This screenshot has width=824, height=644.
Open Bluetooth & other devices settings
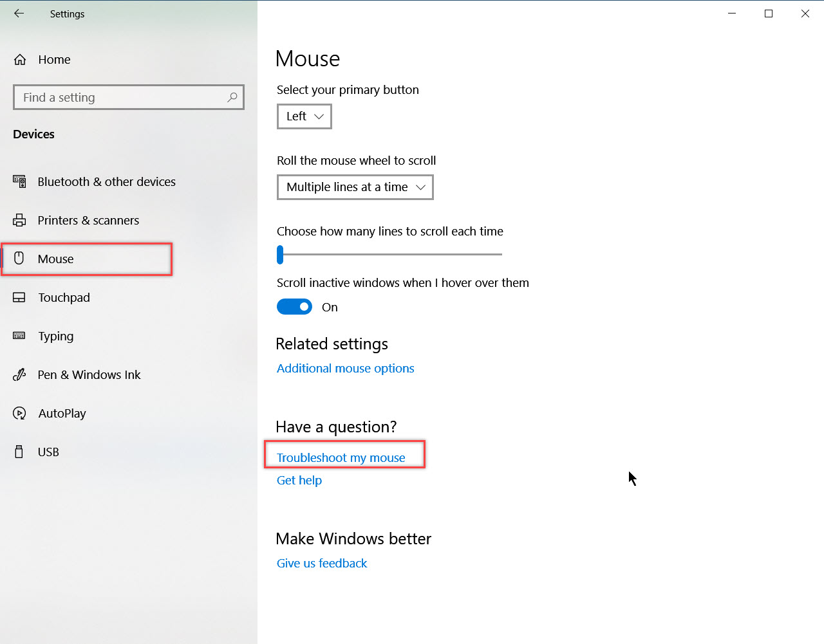point(106,181)
